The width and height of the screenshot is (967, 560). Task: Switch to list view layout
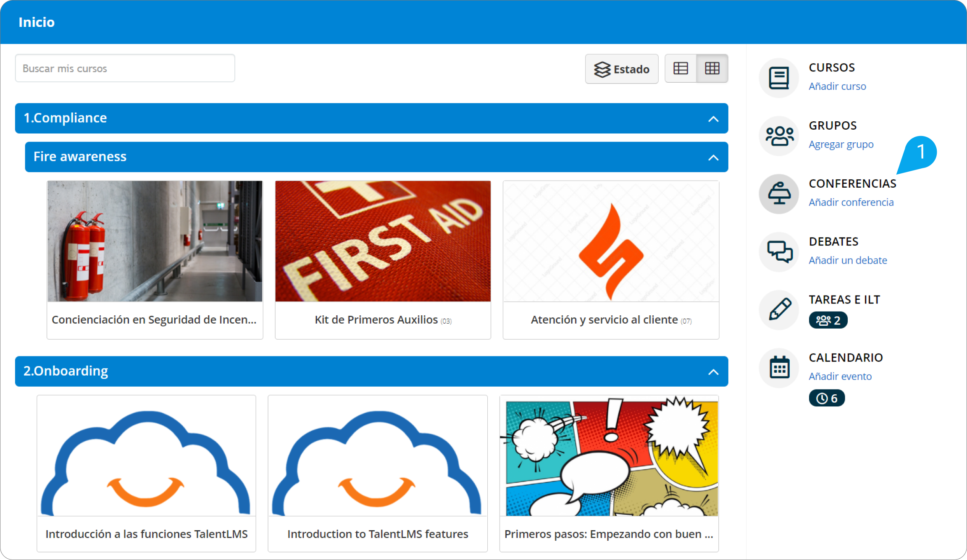tap(681, 68)
